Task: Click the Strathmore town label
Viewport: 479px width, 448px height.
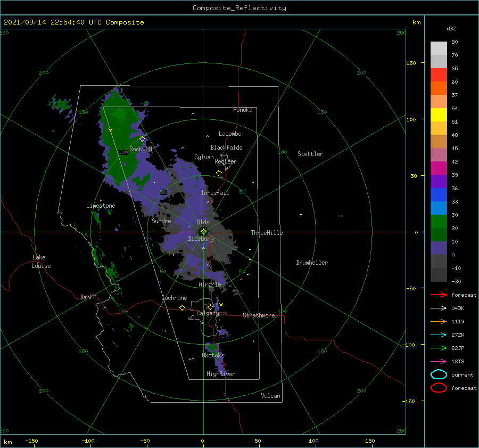Action: click(x=259, y=315)
